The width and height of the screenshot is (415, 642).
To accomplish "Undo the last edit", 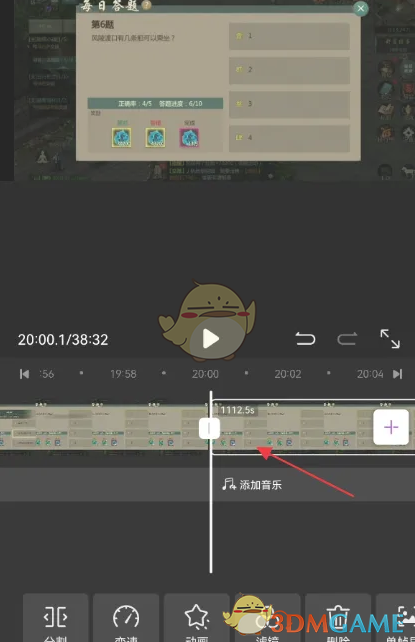I will (305, 339).
